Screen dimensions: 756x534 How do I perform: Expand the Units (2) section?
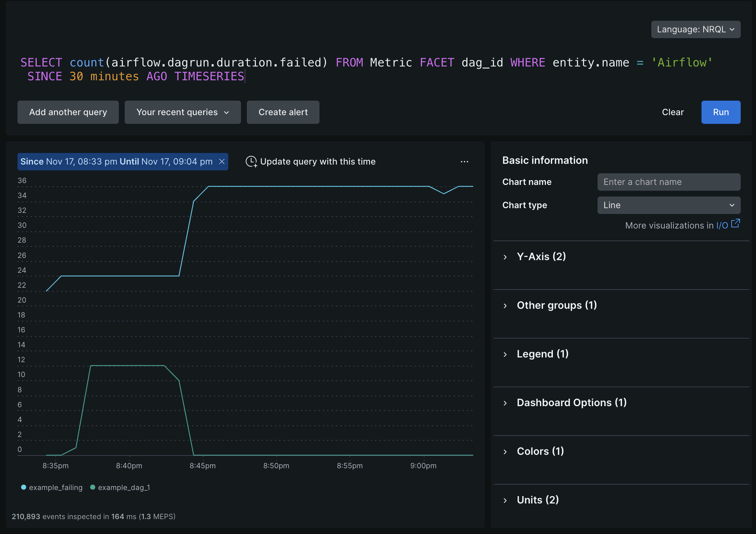537,500
